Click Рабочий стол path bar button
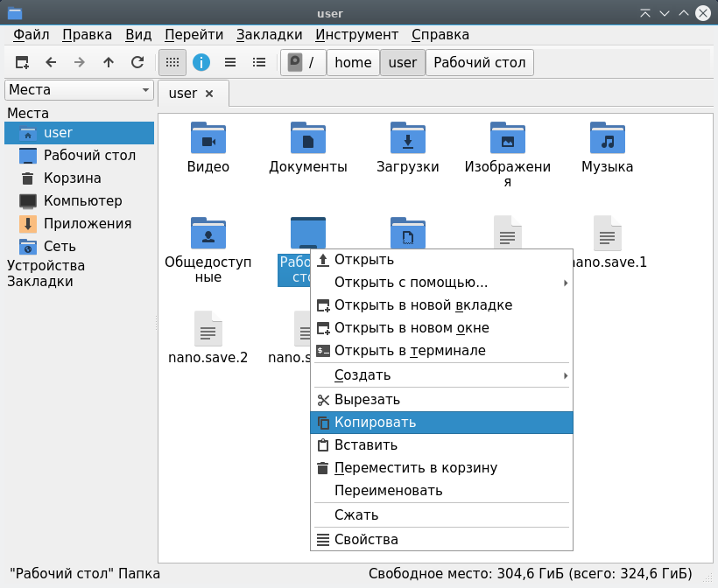The image size is (718, 588). pyautogui.click(x=479, y=62)
